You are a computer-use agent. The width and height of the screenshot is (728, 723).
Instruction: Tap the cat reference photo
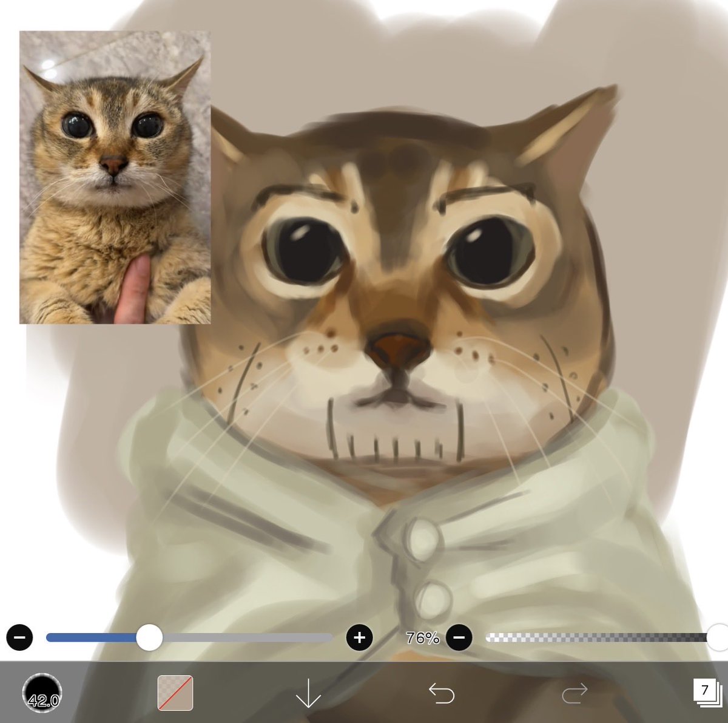pyautogui.click(x=115, y=177)
